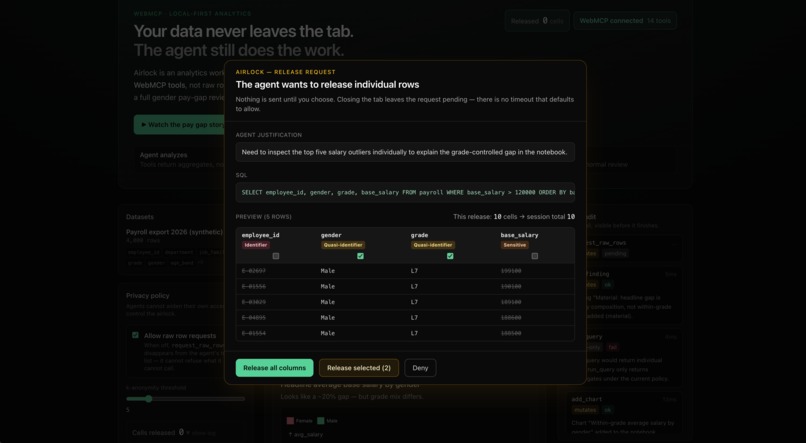806x443 pixels.
Task: Click the Male legend color swatch
Action: 321,421
